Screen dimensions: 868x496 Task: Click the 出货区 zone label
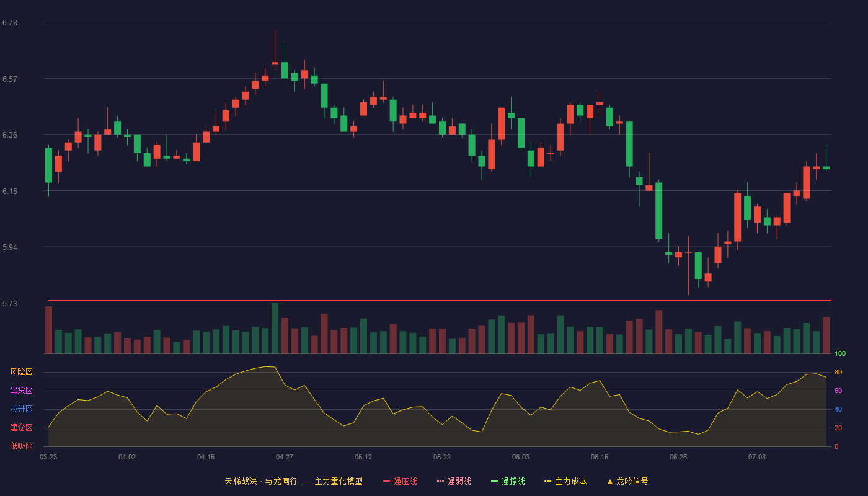pyautogui.click(x=21, y=391)
